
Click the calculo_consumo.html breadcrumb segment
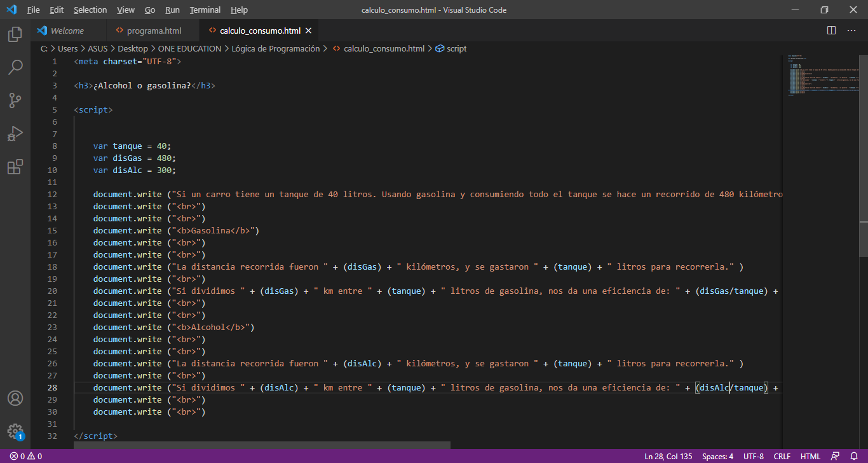coord(379,48)
